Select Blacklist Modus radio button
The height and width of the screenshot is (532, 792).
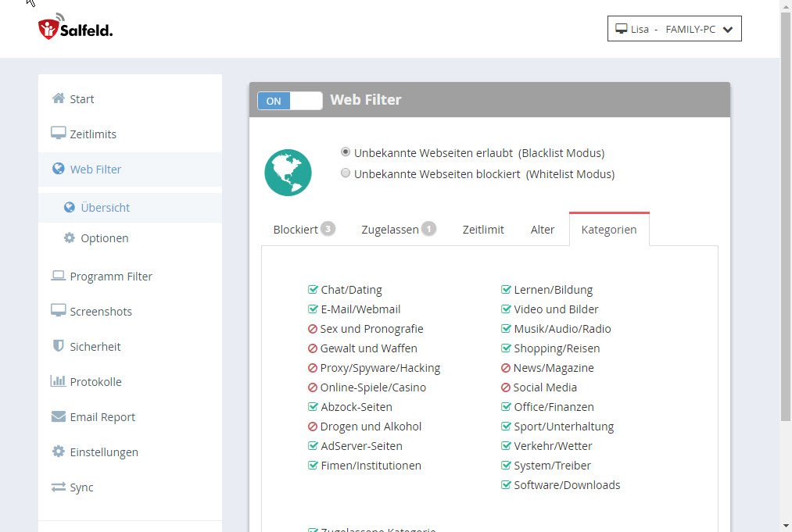click(346, 152)
